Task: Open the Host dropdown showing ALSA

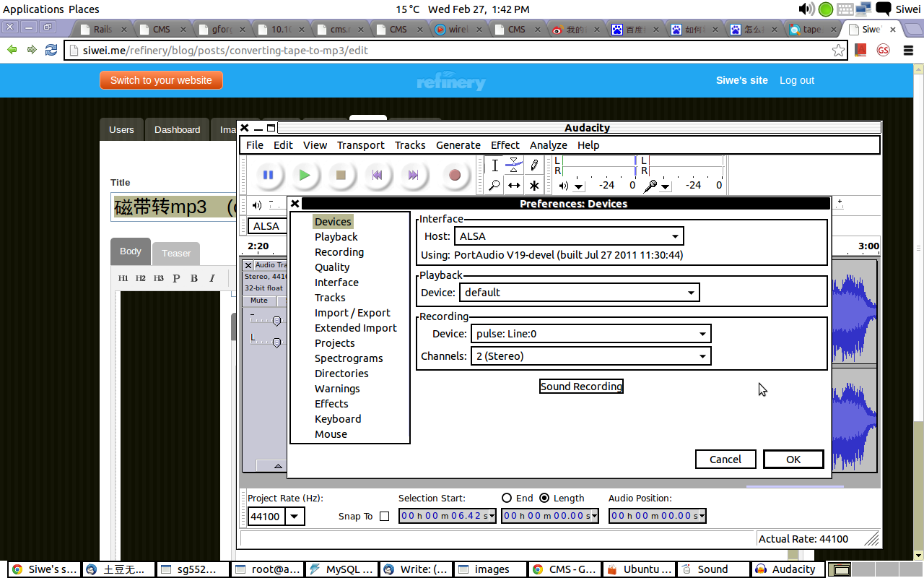Action: pyautogui.click(x=674, y=236)
